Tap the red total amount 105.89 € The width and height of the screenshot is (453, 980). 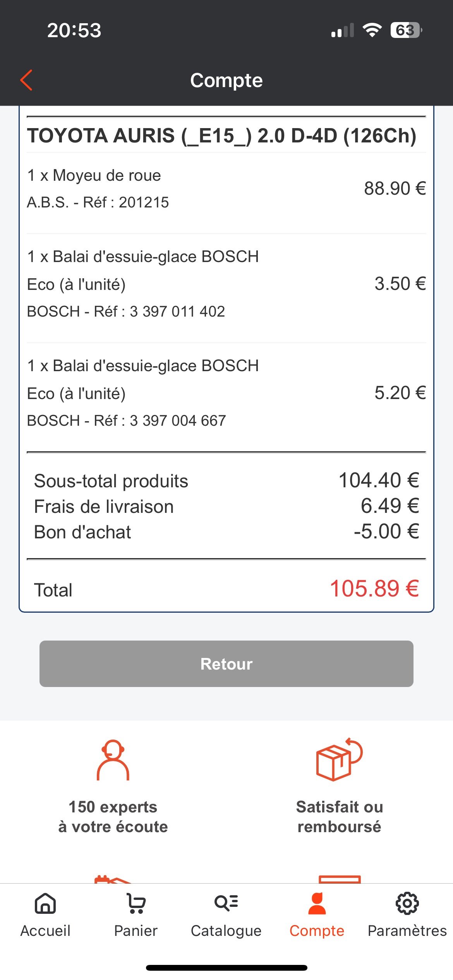(374, 589)
